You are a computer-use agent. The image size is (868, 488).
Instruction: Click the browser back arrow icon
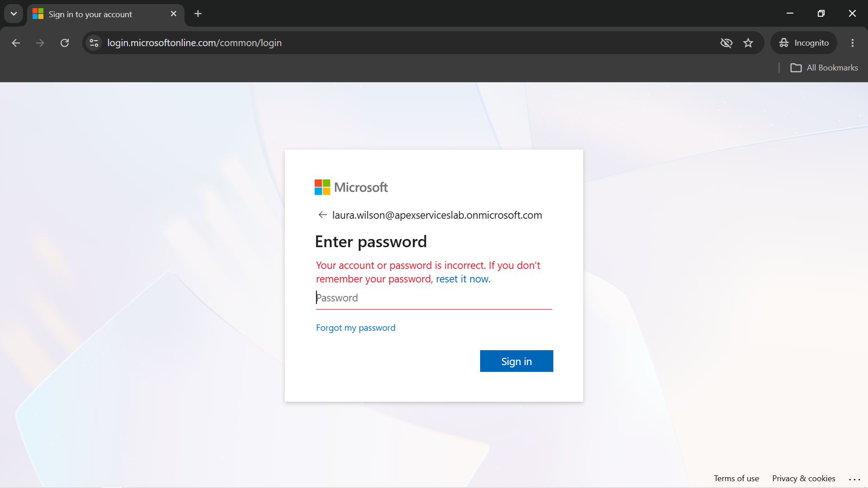point(16,43)
